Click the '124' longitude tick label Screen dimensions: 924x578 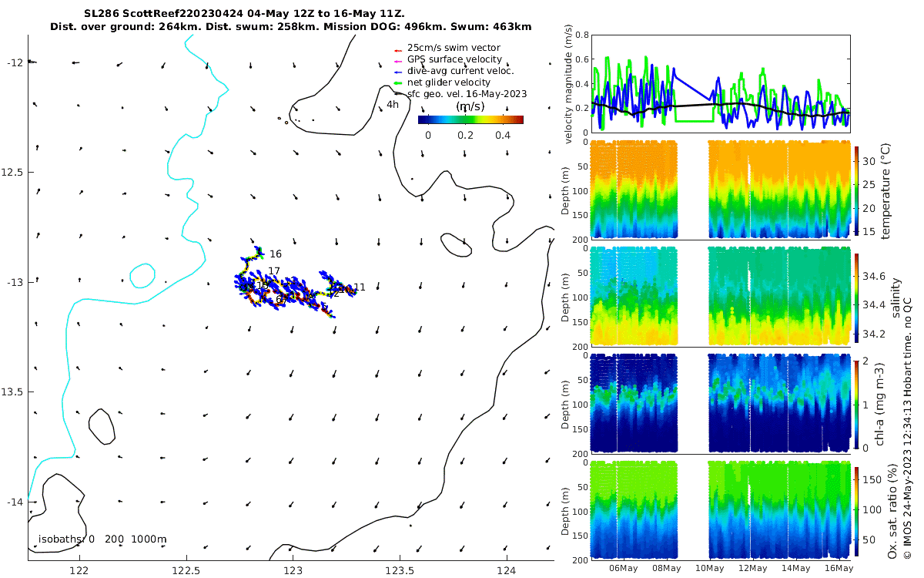506,571
